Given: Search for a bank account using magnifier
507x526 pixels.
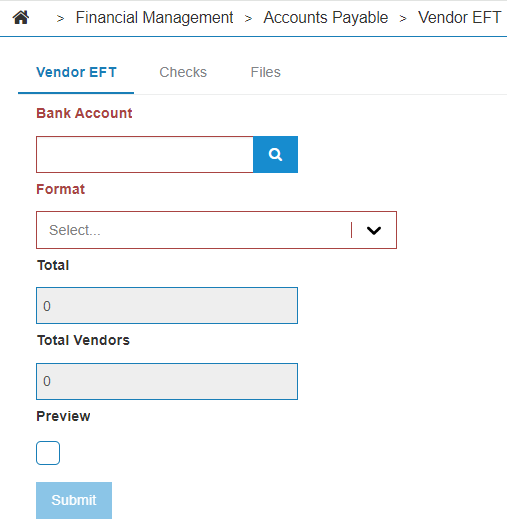Looking at the screenshot, I should (x=275, y=155).
